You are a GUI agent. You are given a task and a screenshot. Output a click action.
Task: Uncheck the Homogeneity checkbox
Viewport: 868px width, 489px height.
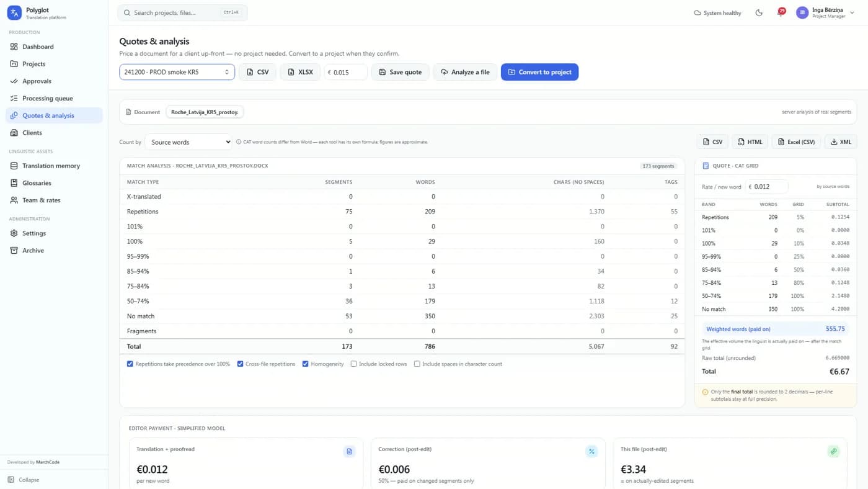click(x=306, y=364)
